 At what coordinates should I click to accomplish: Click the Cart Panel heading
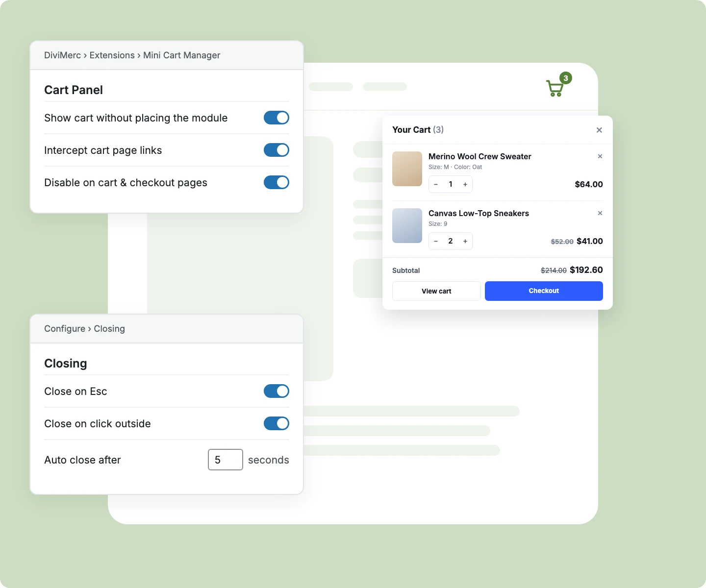point(74,90)
